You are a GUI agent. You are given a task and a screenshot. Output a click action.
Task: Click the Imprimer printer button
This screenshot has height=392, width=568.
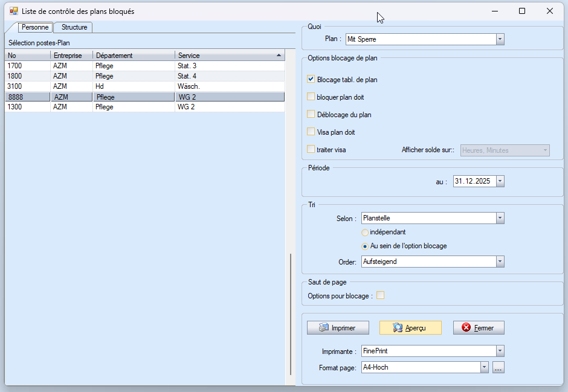(x=338, y=327)
